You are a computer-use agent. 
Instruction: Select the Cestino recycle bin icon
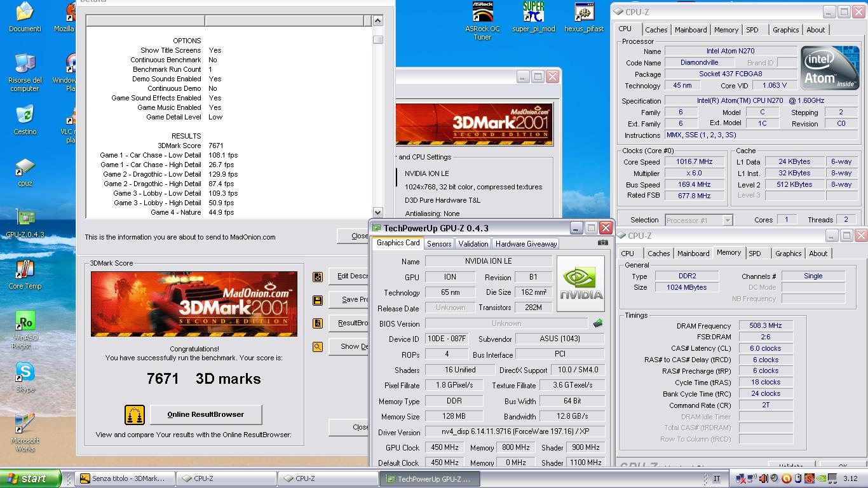click(25, 120)
